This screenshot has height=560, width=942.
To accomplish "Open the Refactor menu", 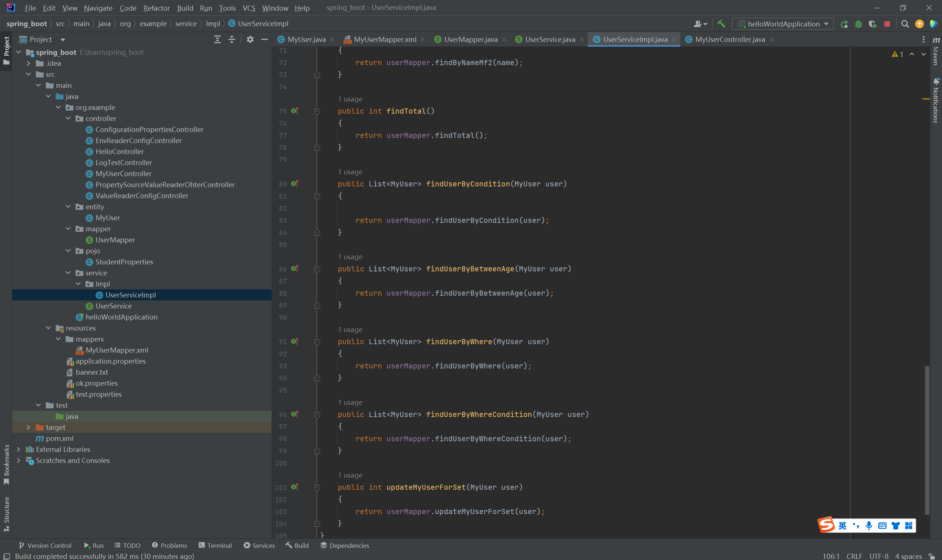I will tap(156, 8).
